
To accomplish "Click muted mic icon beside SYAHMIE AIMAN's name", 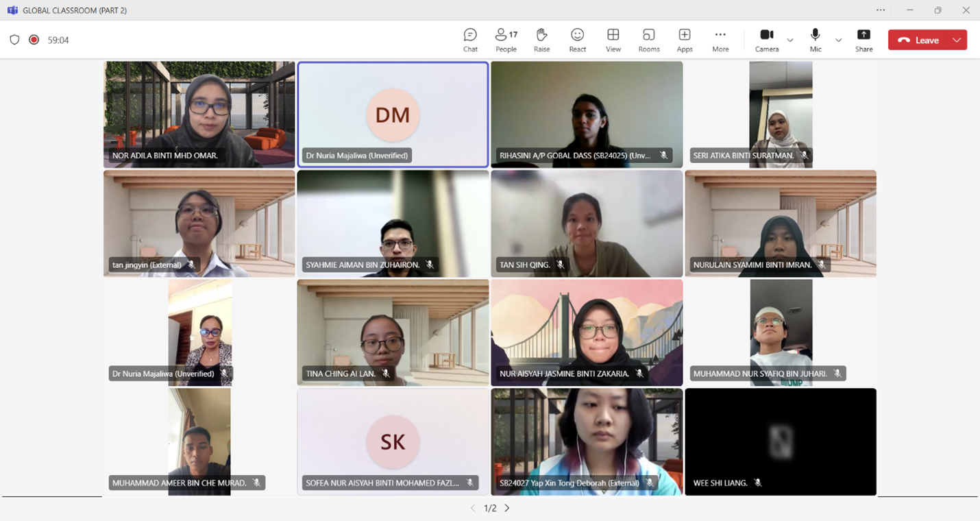I will [430, 265].
